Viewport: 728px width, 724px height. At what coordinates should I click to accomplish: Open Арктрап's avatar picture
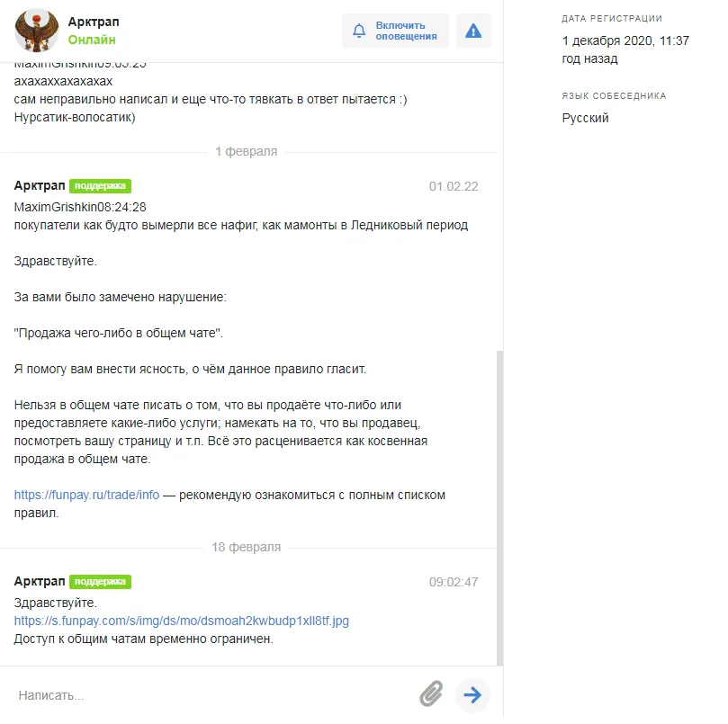[37, 31]
